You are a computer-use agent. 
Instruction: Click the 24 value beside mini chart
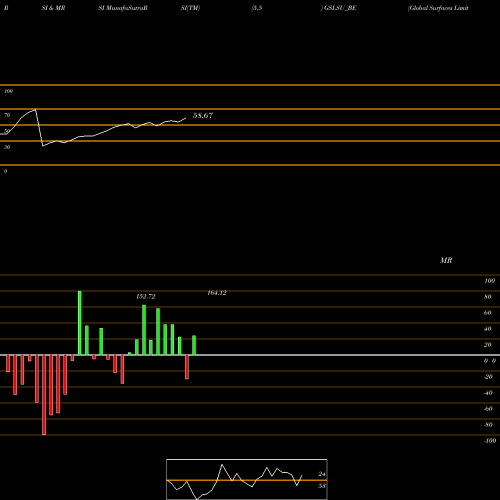(322, 474)
